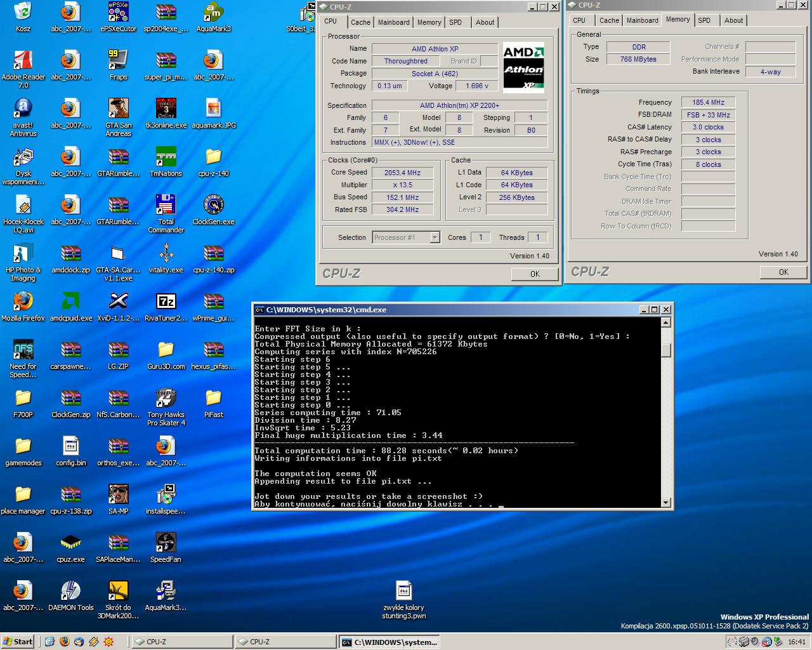Select the zwykle kolory stunting3.pwn file
Viewport: 812px width, 650px height.
tap(403, 590)
